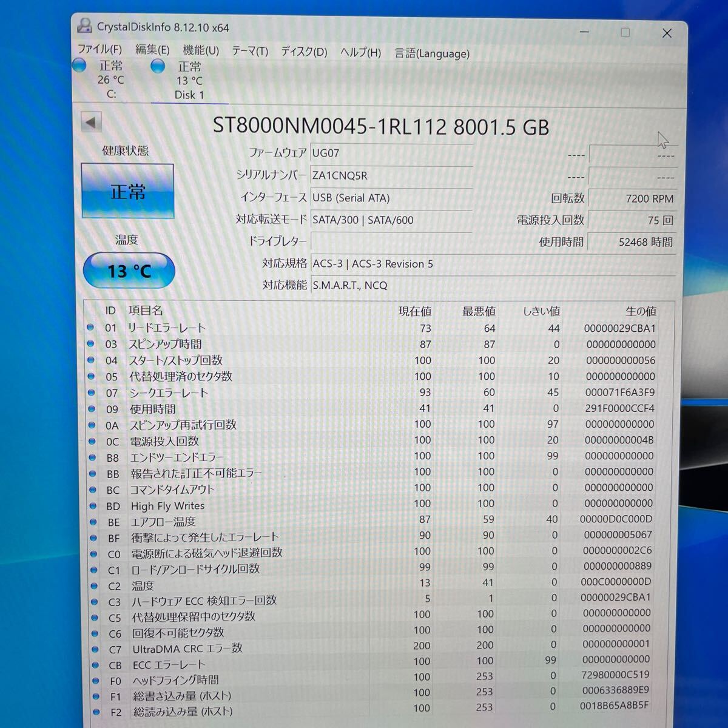The width and height of the screenshot is (728, 728).
Task: Click status dot for 01 リードエラーレート
Action: (91, 327)
